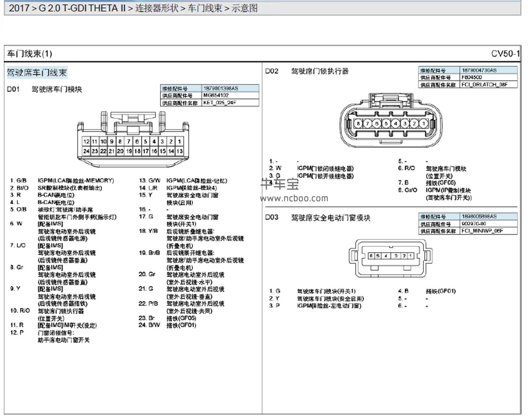Select D03 row 1. G 驾驶席车门模块(开关1)
Image resolution: width=528 pixels, height=420 pixels.
point(312,291)
